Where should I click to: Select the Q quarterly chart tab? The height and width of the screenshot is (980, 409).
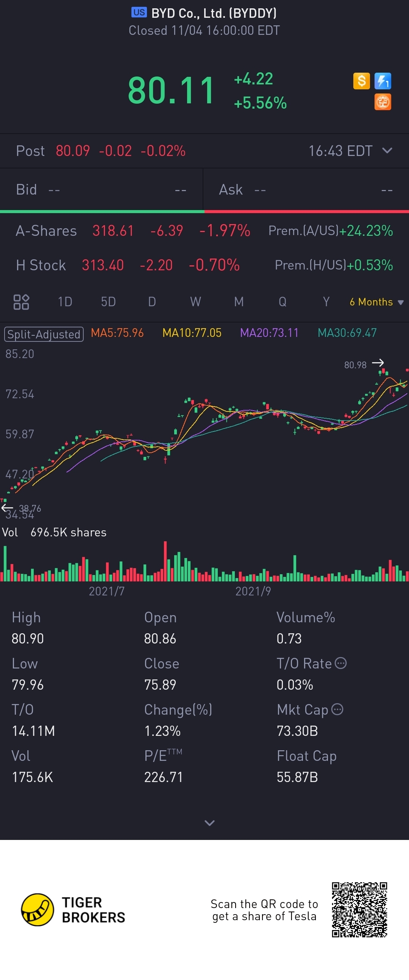pos(282,302)
